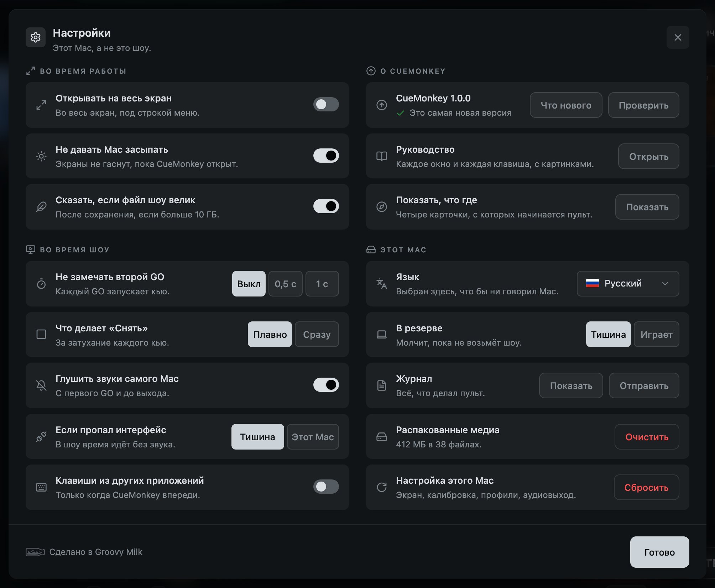Choose the 1 с debounce option
Screen dimensions: 715x588
point(322,284)
